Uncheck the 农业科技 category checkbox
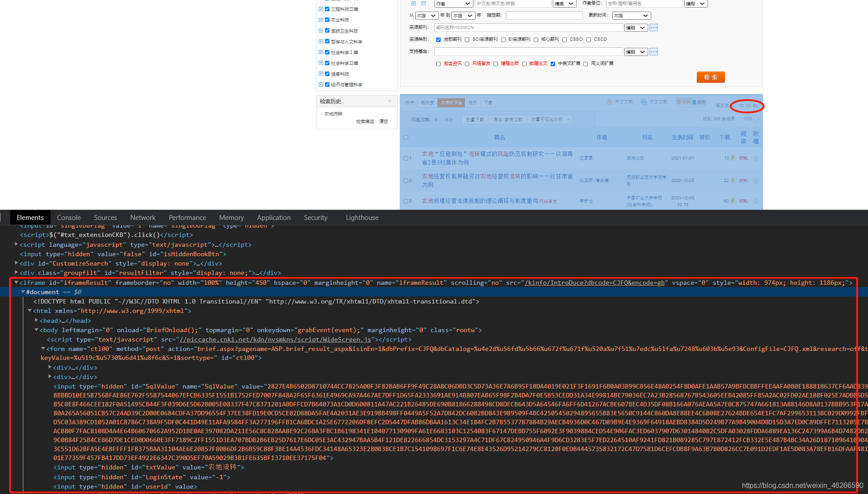Image resolution: width=868 pixels, height=494 pixels. (x=327, y=20)
